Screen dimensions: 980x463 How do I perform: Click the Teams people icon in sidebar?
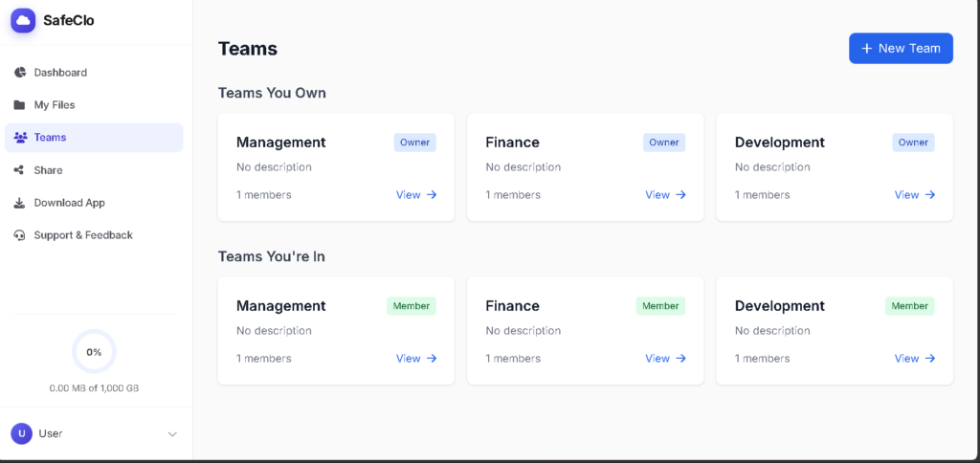click(x=21, y=138)
